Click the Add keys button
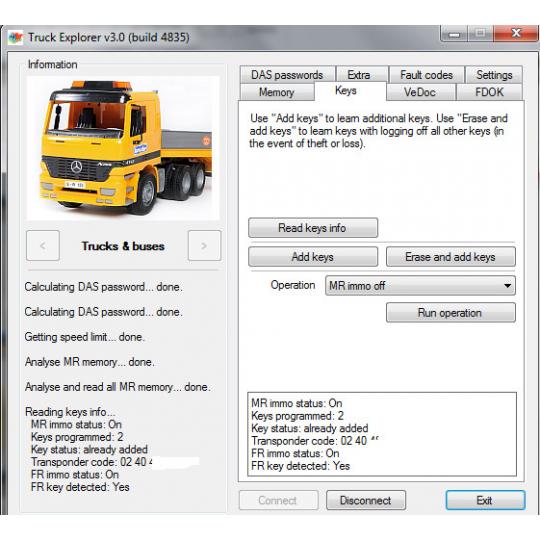 (x=313, y=257)
